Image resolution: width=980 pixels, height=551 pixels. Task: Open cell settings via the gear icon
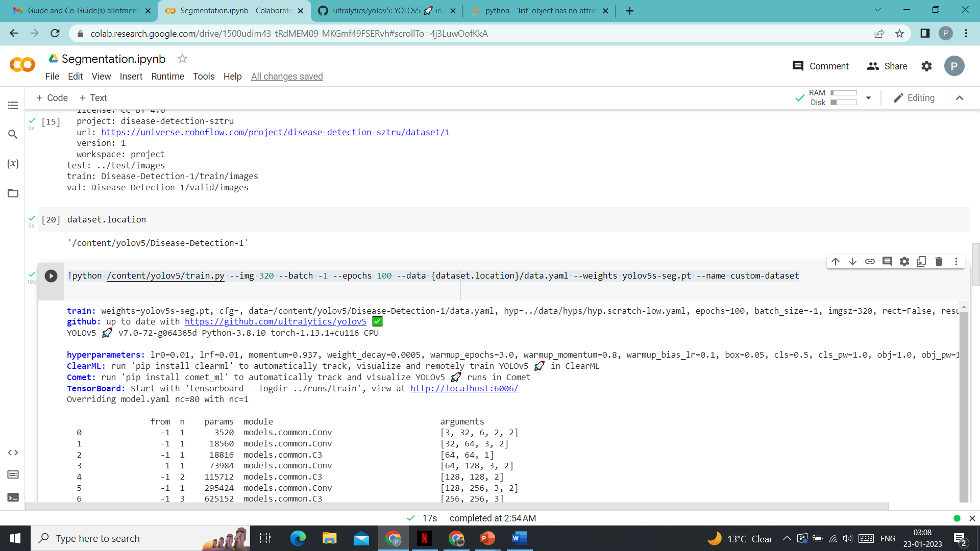pos(904,261)
